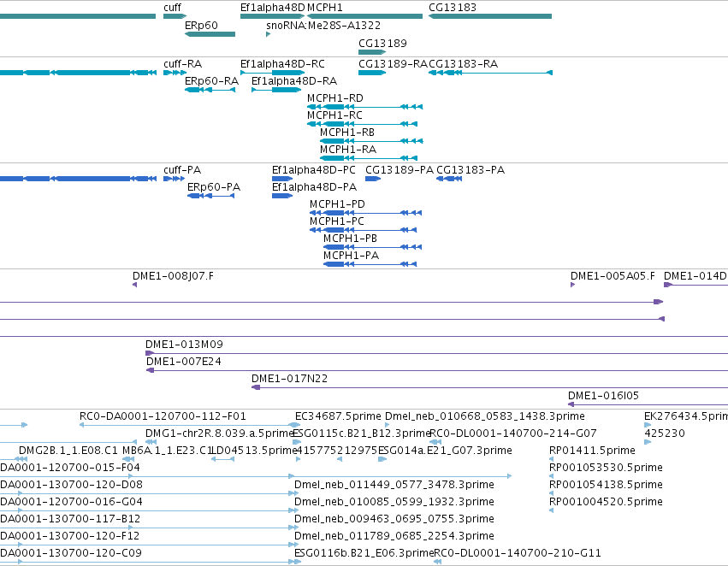The height and width of the screenshot is (566, 728).
Task: Open transcript Ef1alpha48D-RC
Action: (x=282, y=63)
